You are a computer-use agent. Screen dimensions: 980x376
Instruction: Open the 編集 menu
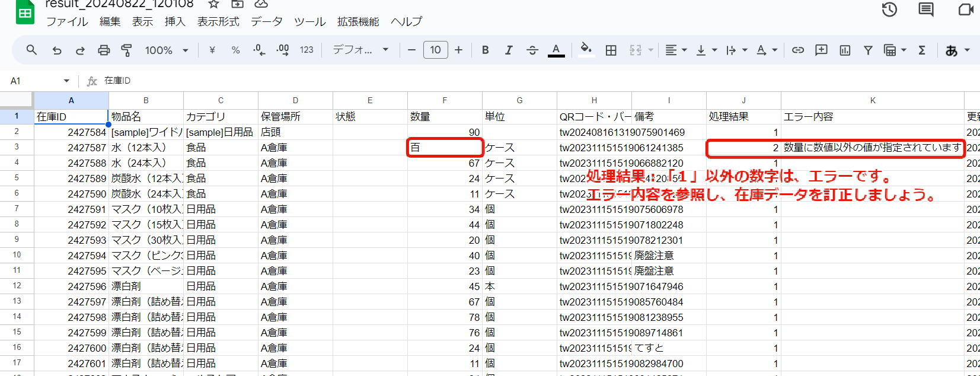[110, 22]
